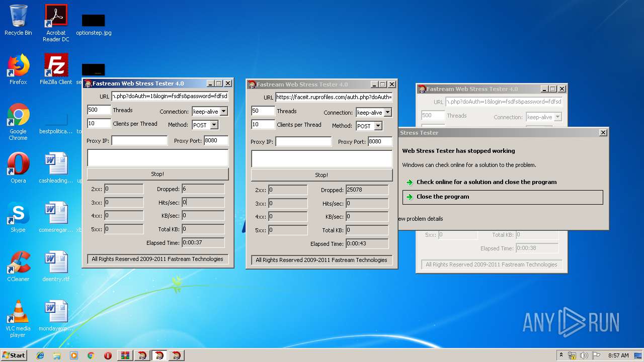Click Elapsed Time value 0:00:37
The width and height of the screenshot is (644, 362).
[x=203, y=242]
